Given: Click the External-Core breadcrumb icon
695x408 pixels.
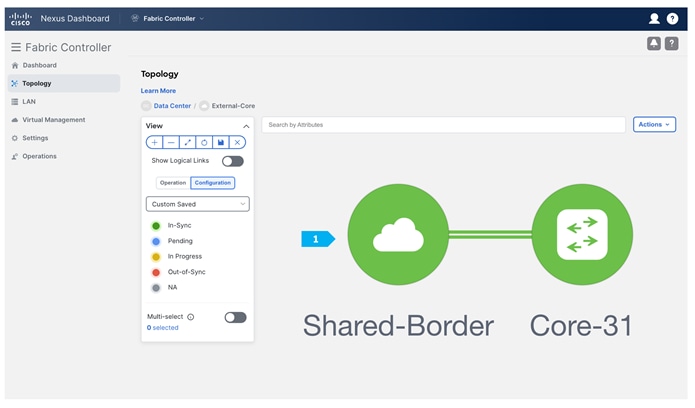Looking at the screenshot, I should pyautogui.click(x=204, y=106).
